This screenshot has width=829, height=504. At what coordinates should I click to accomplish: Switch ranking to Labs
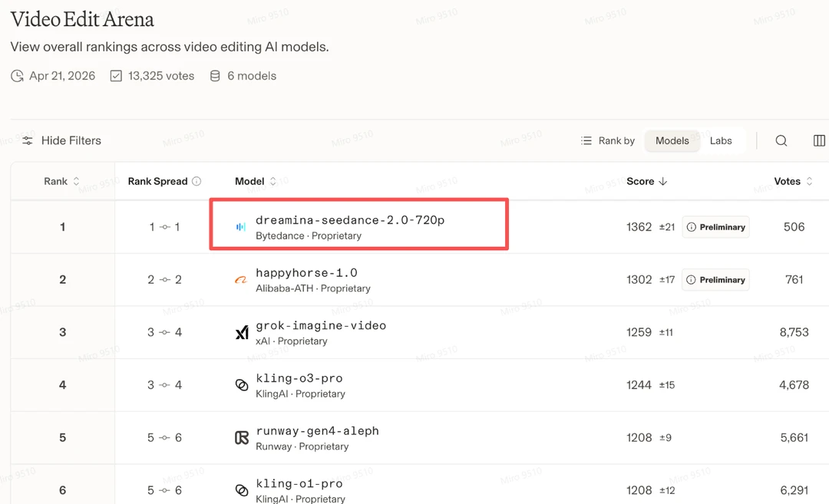coord(721,140)
